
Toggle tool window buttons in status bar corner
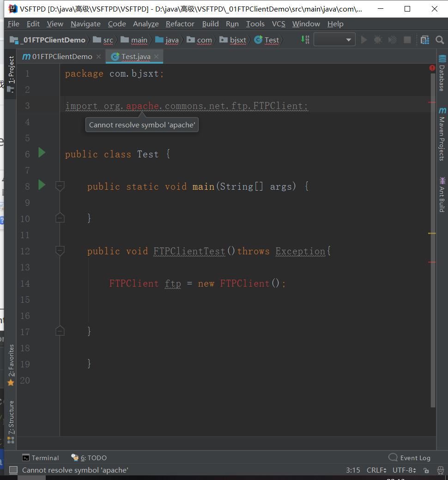13,470
